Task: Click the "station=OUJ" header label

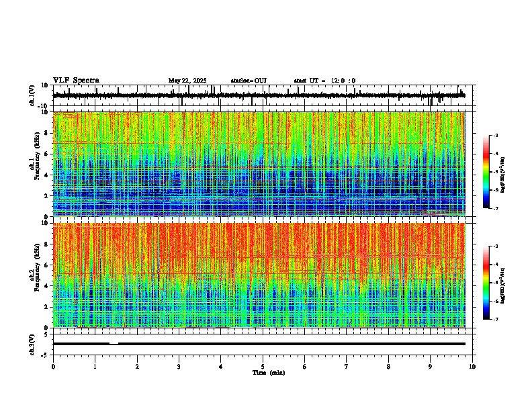Action: 249,81
